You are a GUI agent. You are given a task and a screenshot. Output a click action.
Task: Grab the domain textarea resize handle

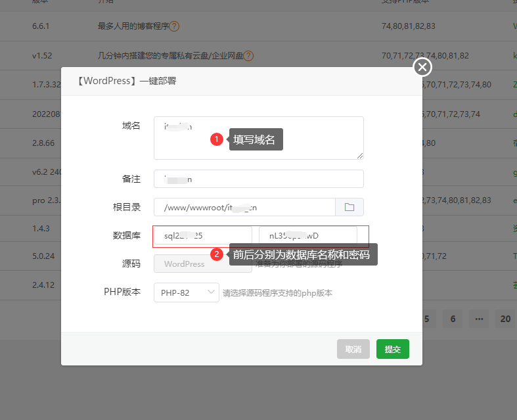pyautogui.click(x=360, y=156)
